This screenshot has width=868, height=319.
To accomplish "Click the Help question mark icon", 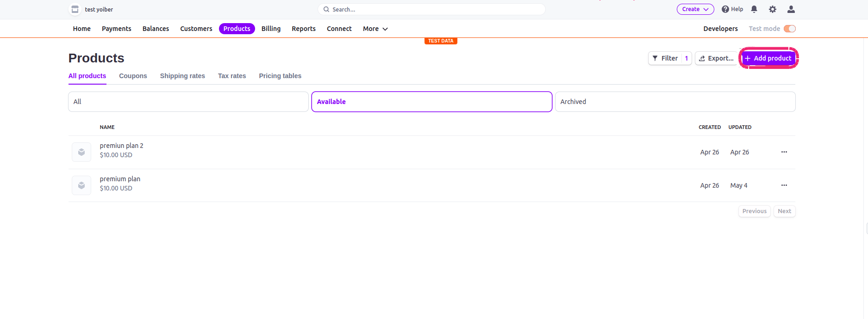I will coord(725,9).
